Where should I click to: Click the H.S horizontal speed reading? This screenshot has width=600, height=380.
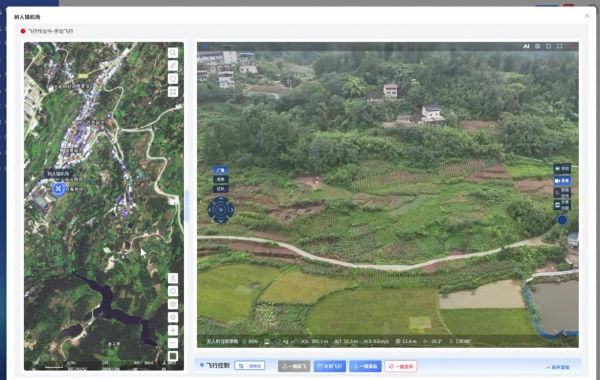point(376,341)
